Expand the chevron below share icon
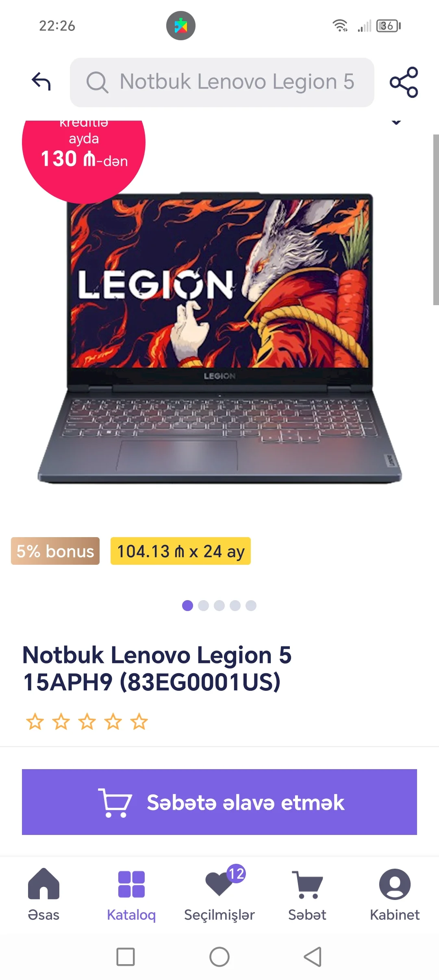Screen dimensions: 439x980 coord(396,122)
